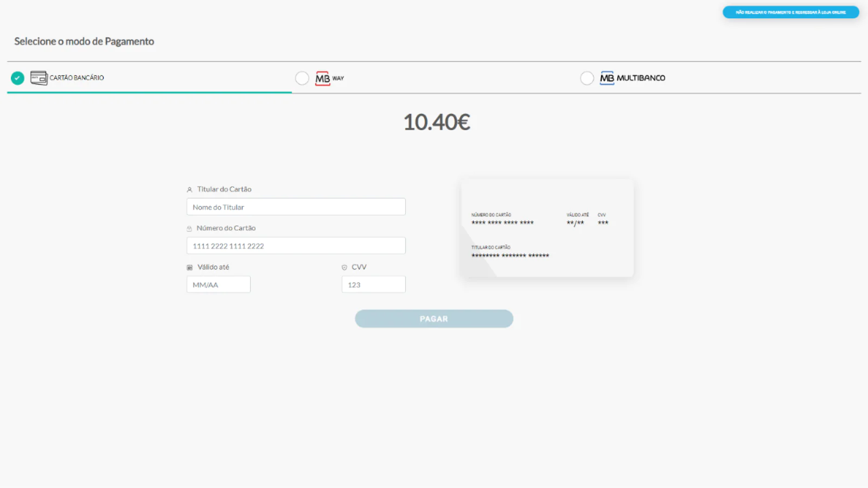Click the return to online store button
This screenshot has height=488, width=868.
point(790,12)
